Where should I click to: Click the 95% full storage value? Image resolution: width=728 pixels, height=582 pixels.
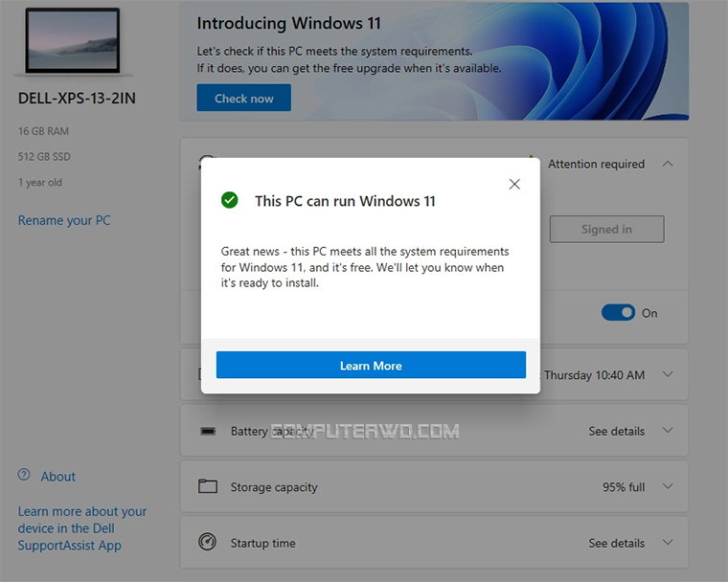click(x=624, y=487)
